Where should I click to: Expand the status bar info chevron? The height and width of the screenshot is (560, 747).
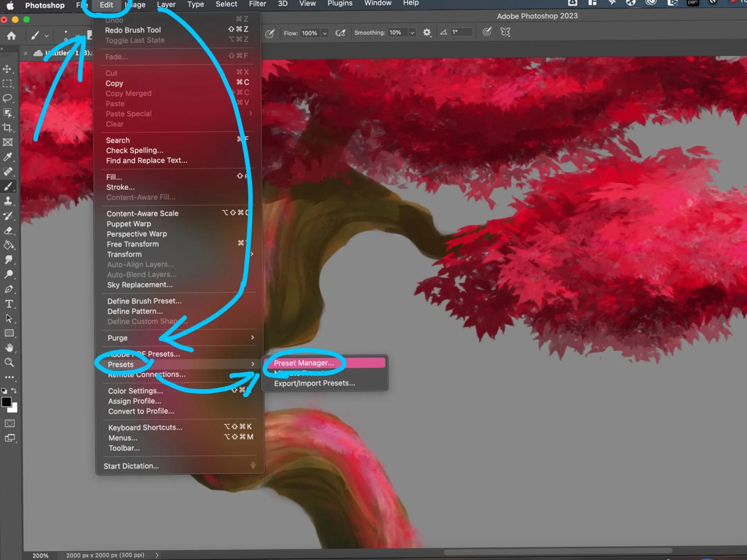click(x=157, y=555)
